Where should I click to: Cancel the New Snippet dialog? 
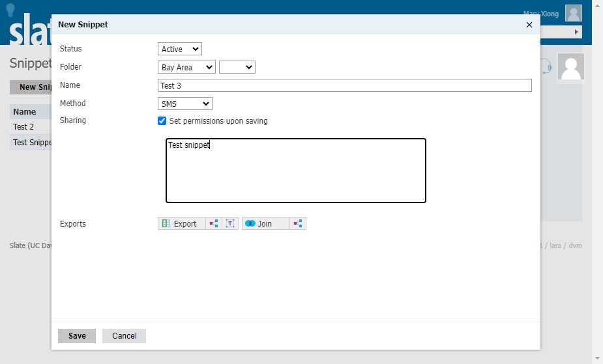tap(125, 335)
